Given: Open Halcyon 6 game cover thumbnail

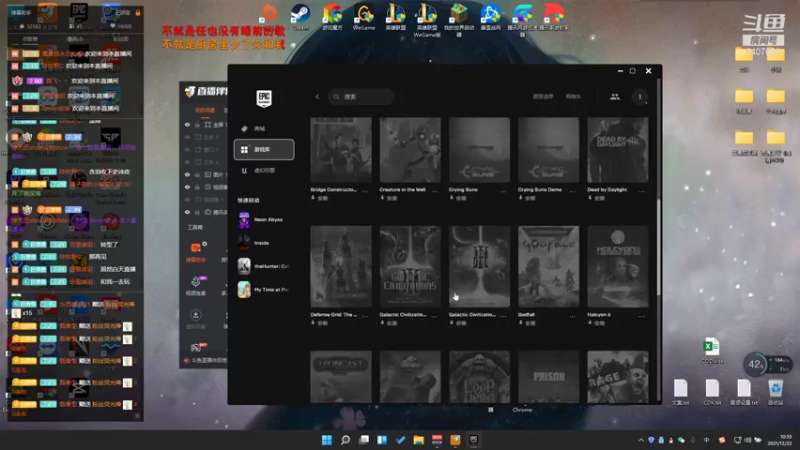Looking at the screenshot, I should (618, 266).
